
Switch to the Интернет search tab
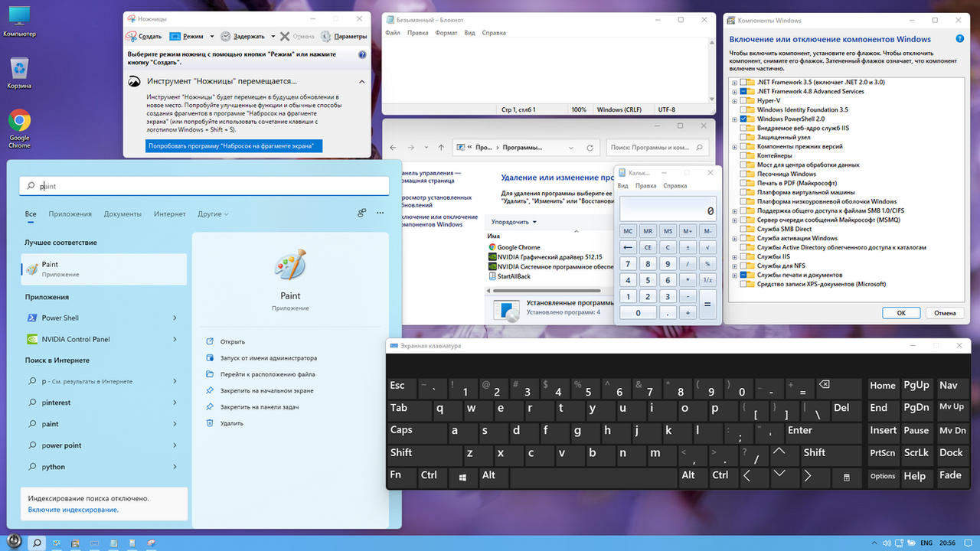click(x=169, y=214)
